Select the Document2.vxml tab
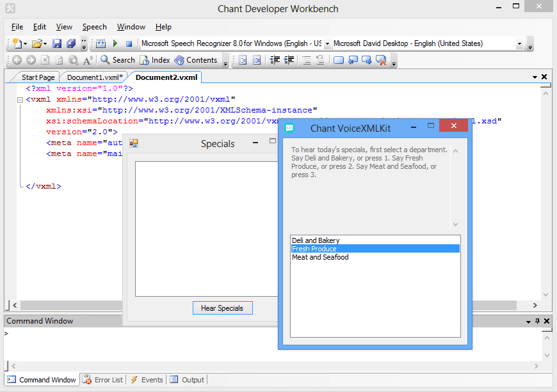The width and height of the screenshot is (557, 392). click(x=166, y=77)
